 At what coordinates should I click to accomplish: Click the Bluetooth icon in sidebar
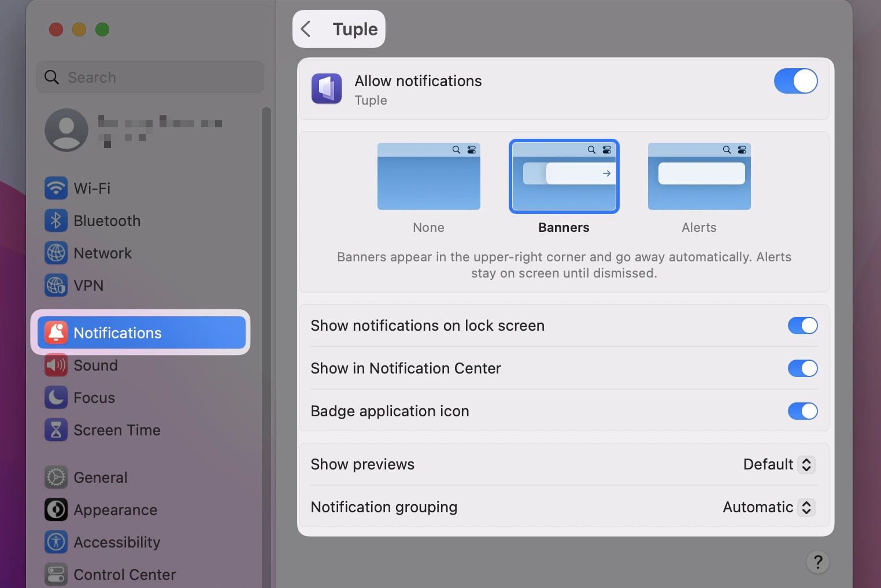click(56, 220)
